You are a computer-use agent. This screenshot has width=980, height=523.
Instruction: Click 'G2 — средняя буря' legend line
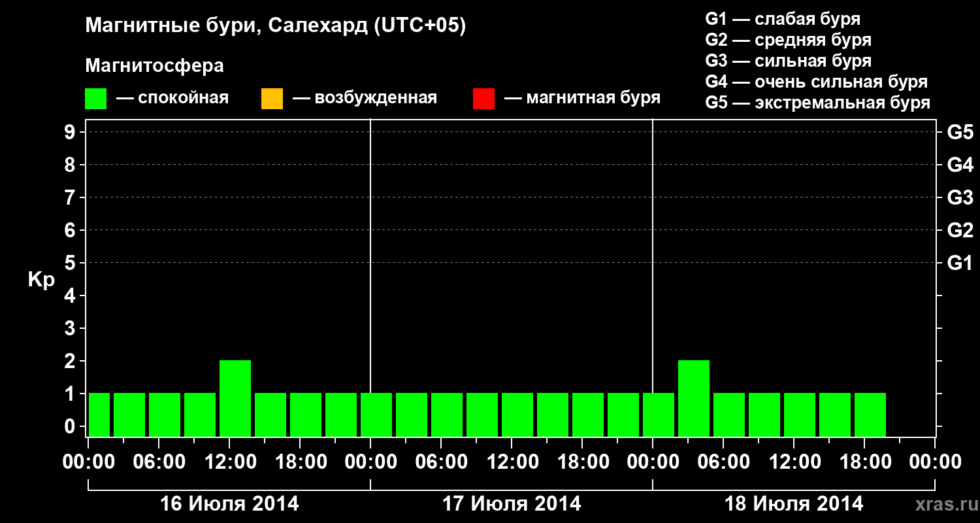[x=789, y=40]
